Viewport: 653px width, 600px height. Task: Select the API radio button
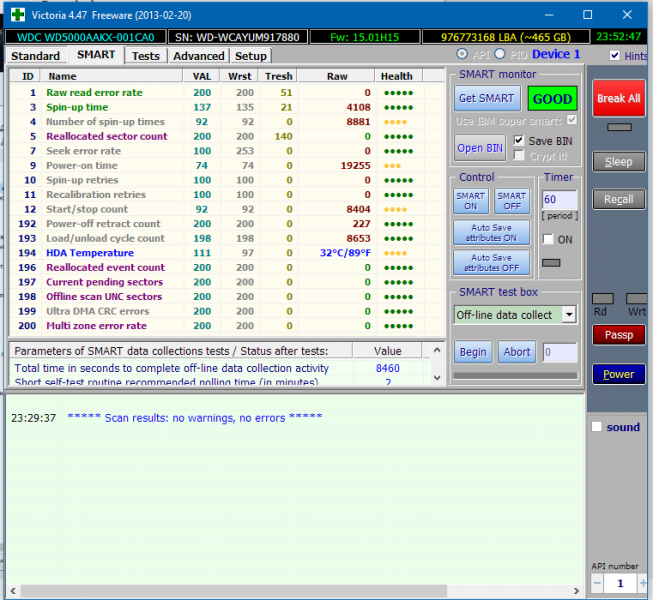[462, 54]
